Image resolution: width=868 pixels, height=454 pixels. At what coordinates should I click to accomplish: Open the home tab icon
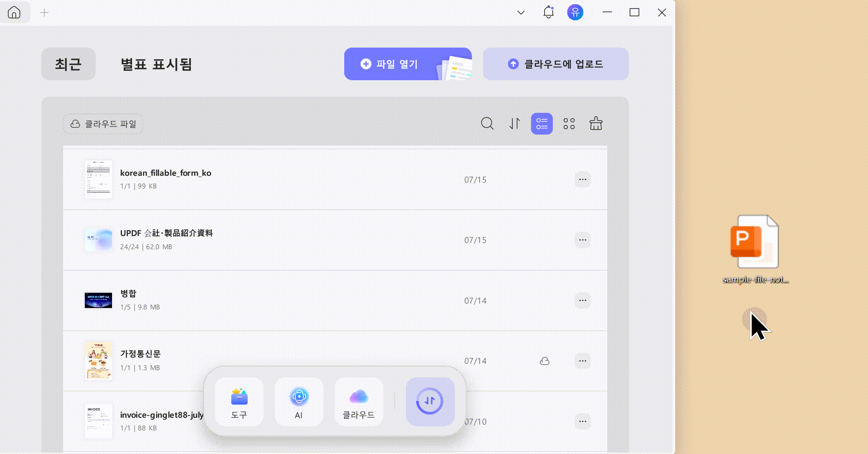pos(14,12)
